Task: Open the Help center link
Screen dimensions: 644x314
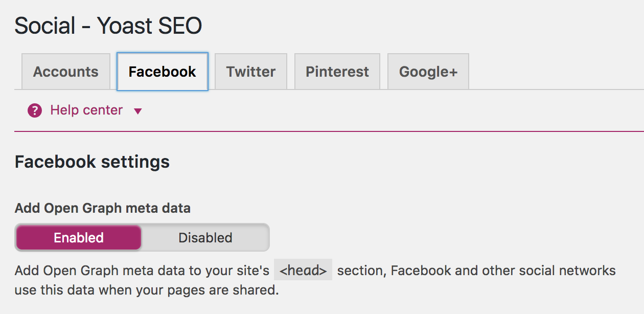Action: [x=86, y=110]
